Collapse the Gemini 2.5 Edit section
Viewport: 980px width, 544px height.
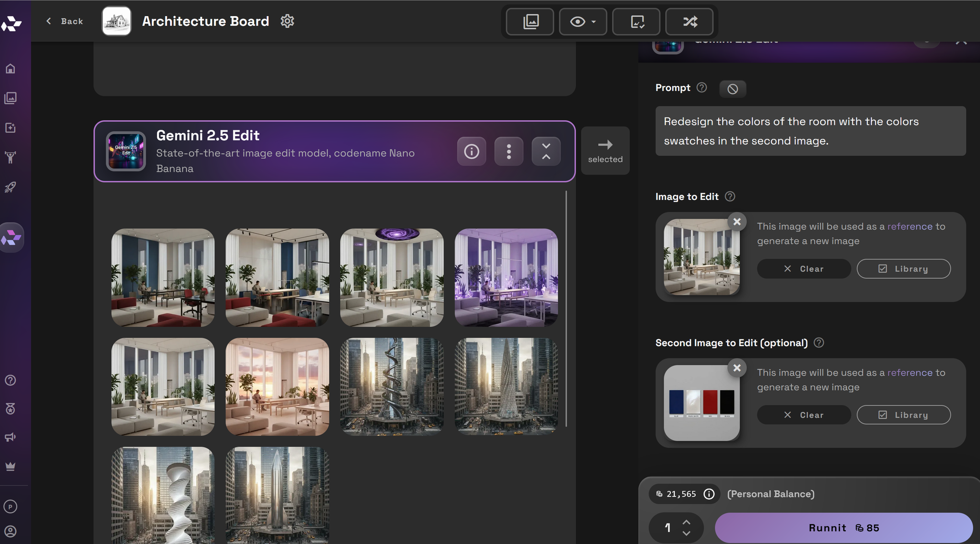pos(546,151)
